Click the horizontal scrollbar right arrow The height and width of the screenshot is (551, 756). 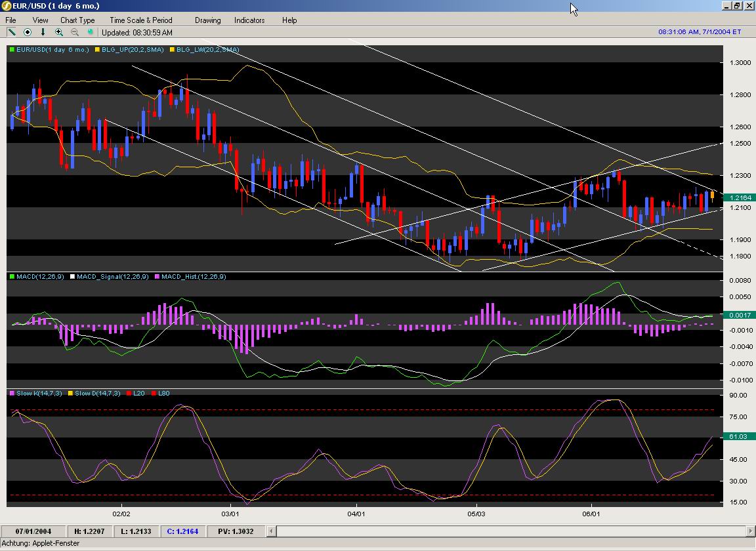[751, 531]
